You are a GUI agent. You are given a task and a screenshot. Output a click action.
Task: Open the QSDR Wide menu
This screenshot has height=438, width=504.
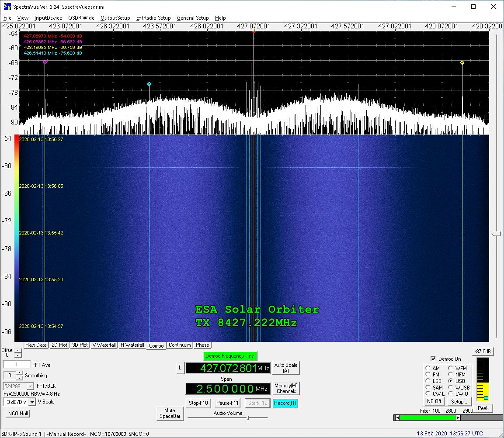click(81, 18)
